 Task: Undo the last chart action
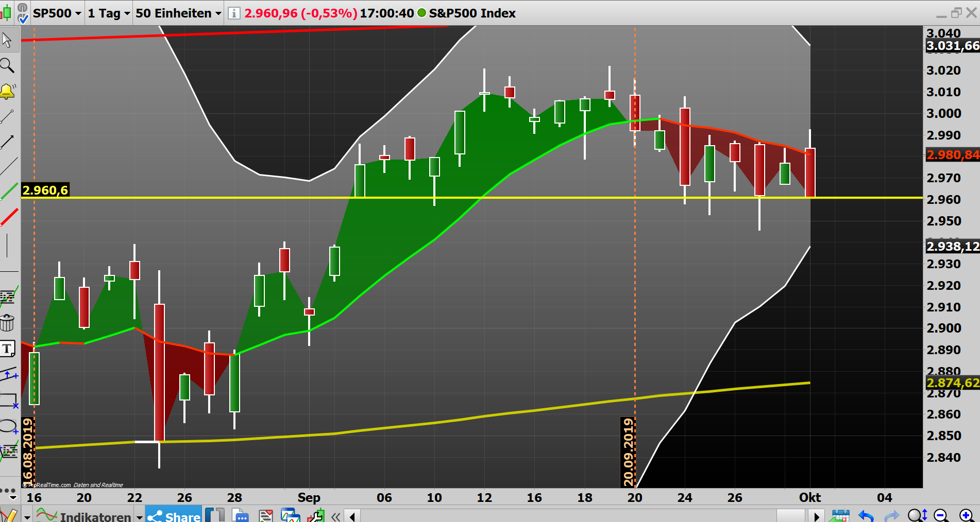[866, 515]
